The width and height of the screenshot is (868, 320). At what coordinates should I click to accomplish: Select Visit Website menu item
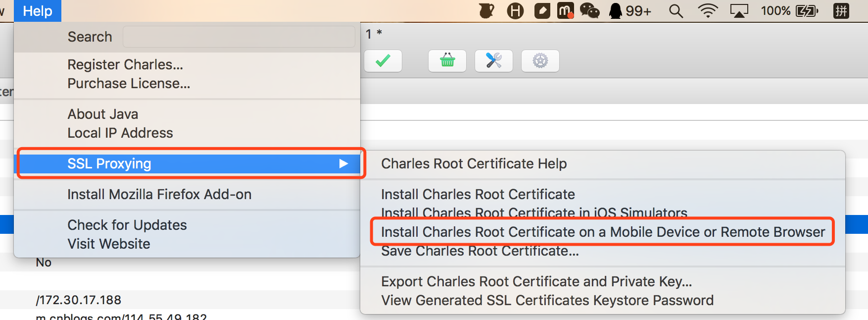[x=187, y=244]
